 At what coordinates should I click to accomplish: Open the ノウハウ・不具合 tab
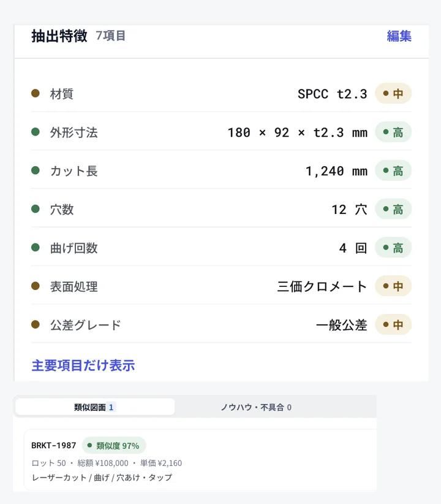pos(256,407)
